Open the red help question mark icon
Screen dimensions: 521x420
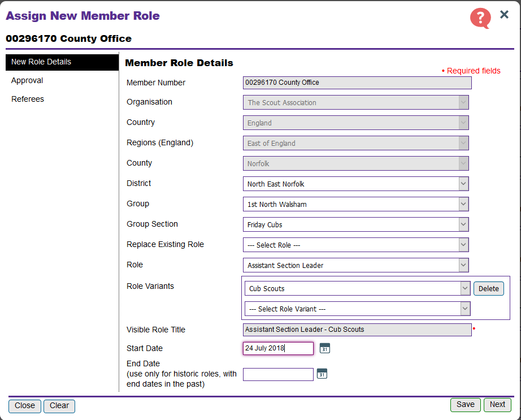click(480, 18)
